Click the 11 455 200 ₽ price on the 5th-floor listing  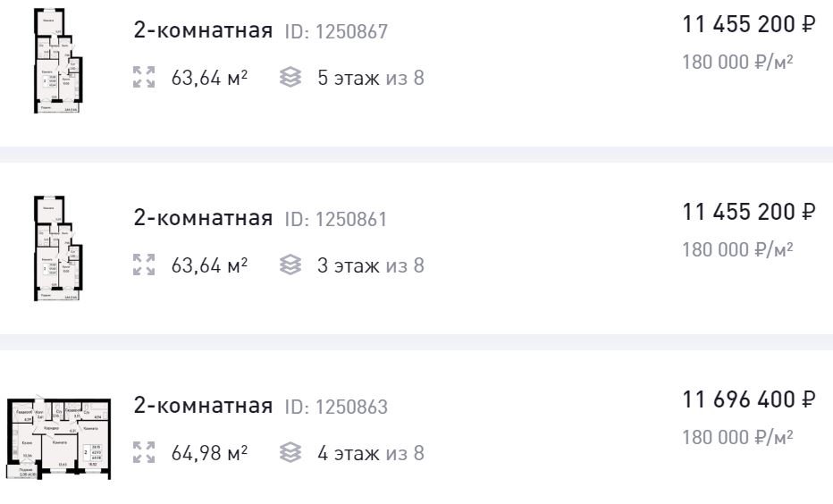[x=748, y=24]
